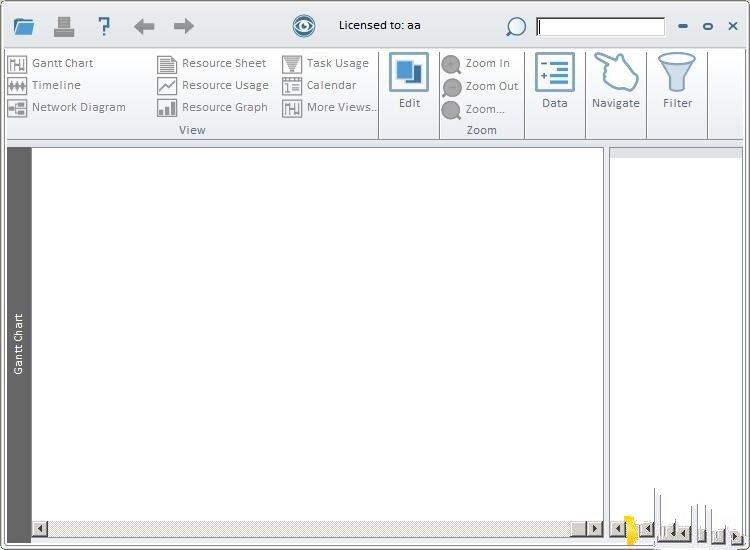Click into the search input field
The height and width of the screenshot is (550, 750).
coord(600,27)
